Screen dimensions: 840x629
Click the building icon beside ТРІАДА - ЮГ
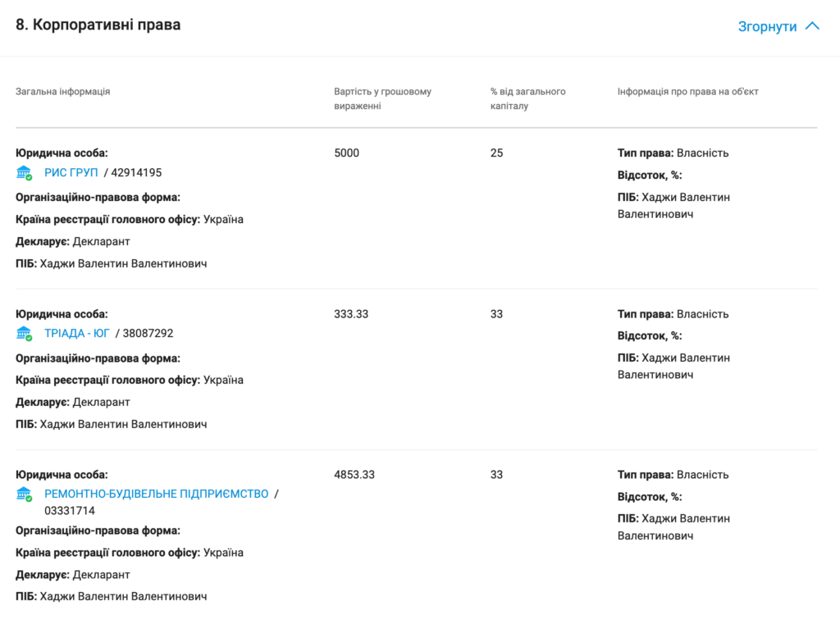(x=25, y=333)
